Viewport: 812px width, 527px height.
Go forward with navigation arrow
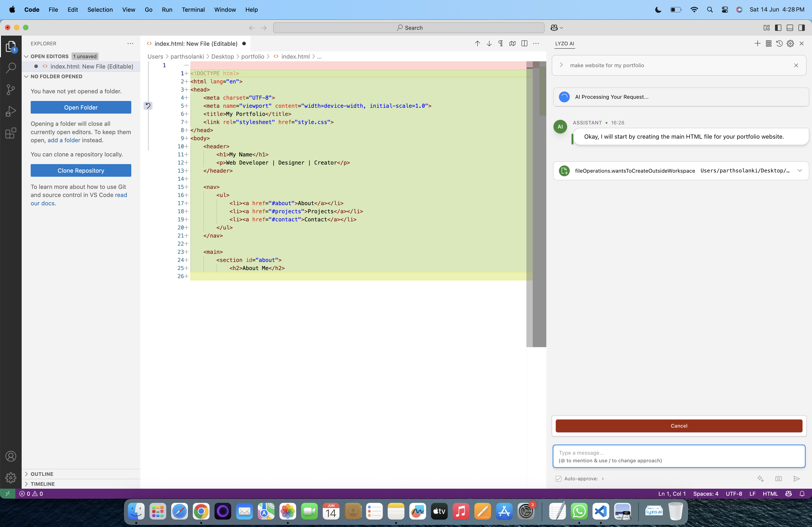[264, 27]
